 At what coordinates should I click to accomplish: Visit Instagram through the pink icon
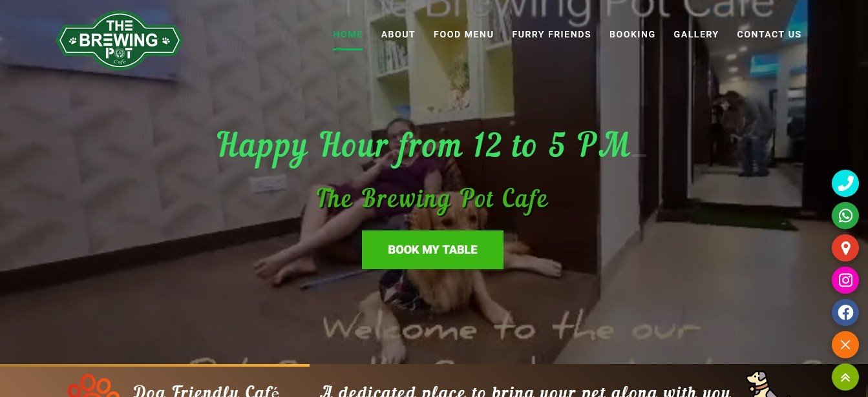pos(845,280)
